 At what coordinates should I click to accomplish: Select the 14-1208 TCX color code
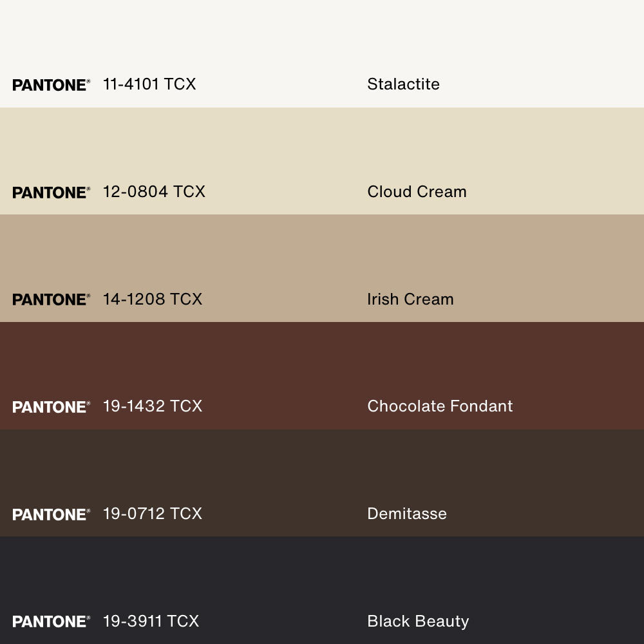coord(153,299)
